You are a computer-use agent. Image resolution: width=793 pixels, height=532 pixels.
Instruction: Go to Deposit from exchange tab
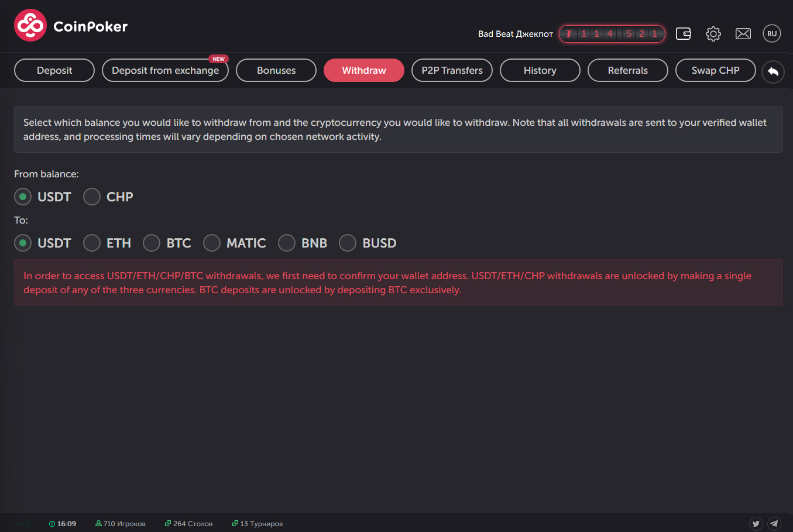(x=165, y=70)
